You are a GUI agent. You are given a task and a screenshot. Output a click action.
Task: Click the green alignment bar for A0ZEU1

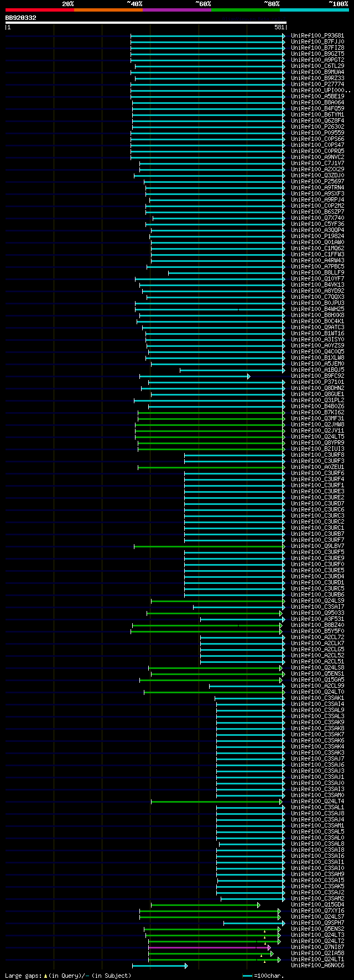point(211,467)
